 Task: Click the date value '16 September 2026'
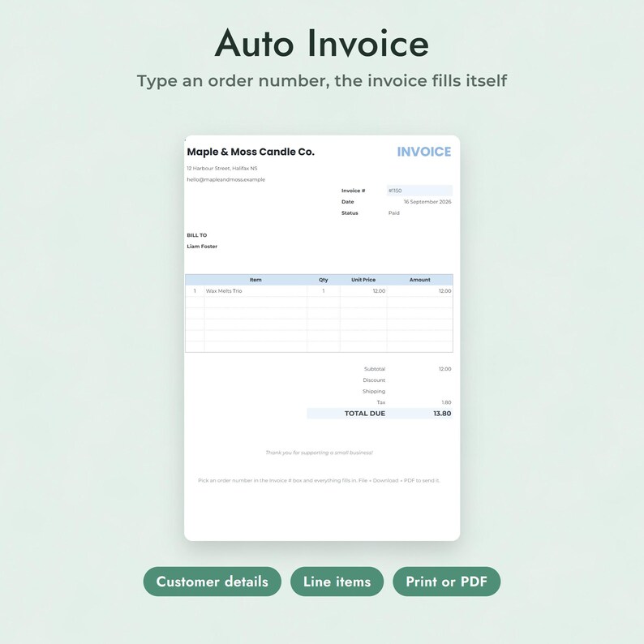pyautogui.click(x=427, y=202)
